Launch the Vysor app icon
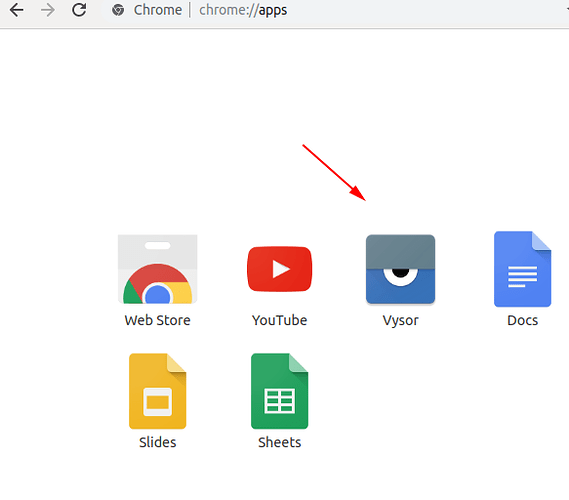Image resolution: width=569 pixels, height=500 pixels. [400, 269]
